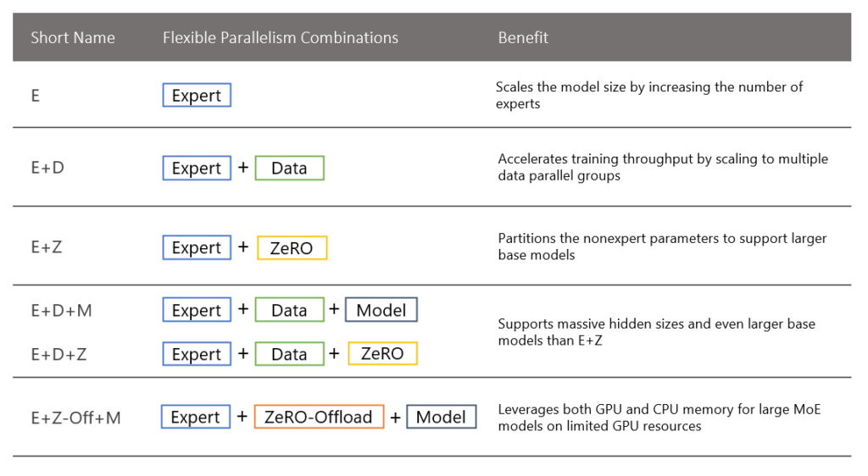
Task: Click the Model box beside ZeRO-Offload
Action: point(441,418)
